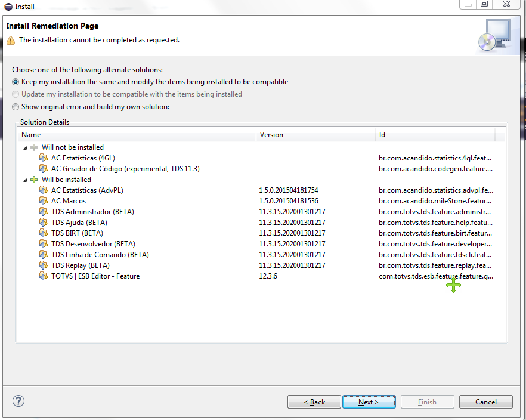Collapse the Will not be installed group

(25, 147)
